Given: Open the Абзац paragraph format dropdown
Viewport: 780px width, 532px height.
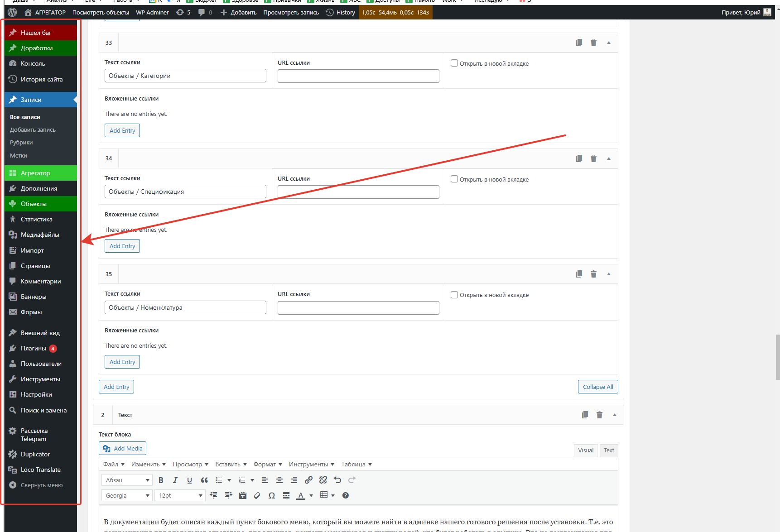Looking at the screenshot, I should coord(127,480).
